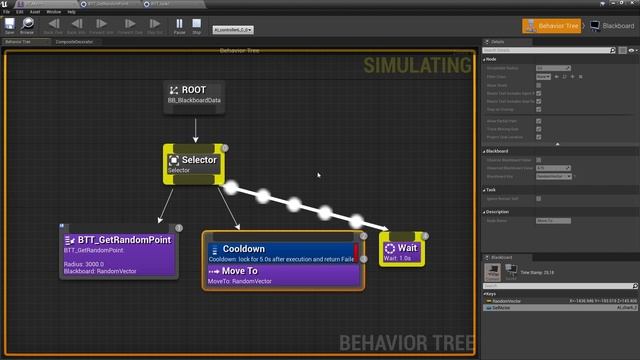Select the Selector composite node
Screen dimensions: 640x360
[x=194, y=164]
